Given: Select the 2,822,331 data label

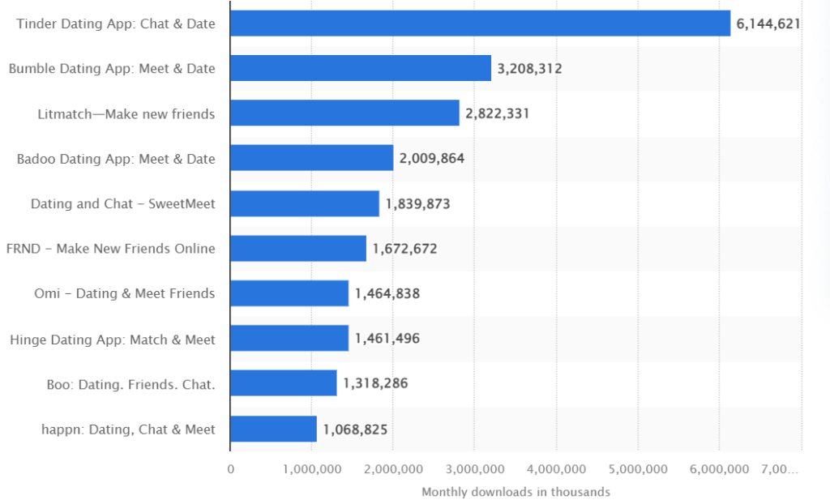Looking at the screenshot, I should tap(497, 113).
